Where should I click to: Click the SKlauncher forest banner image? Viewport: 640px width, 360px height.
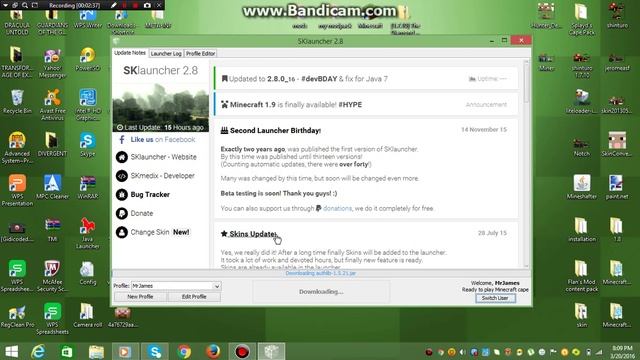pyautogui.click(x=161, y=107)
